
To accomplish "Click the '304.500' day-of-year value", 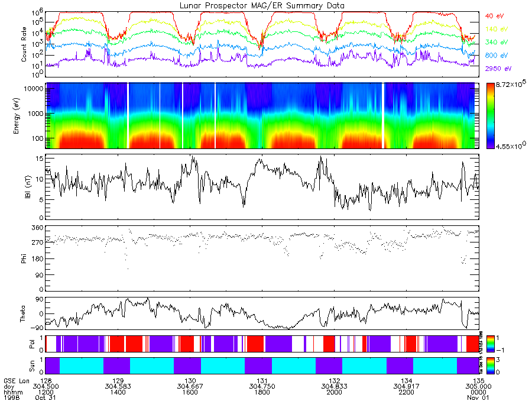I will coord(46,387).
